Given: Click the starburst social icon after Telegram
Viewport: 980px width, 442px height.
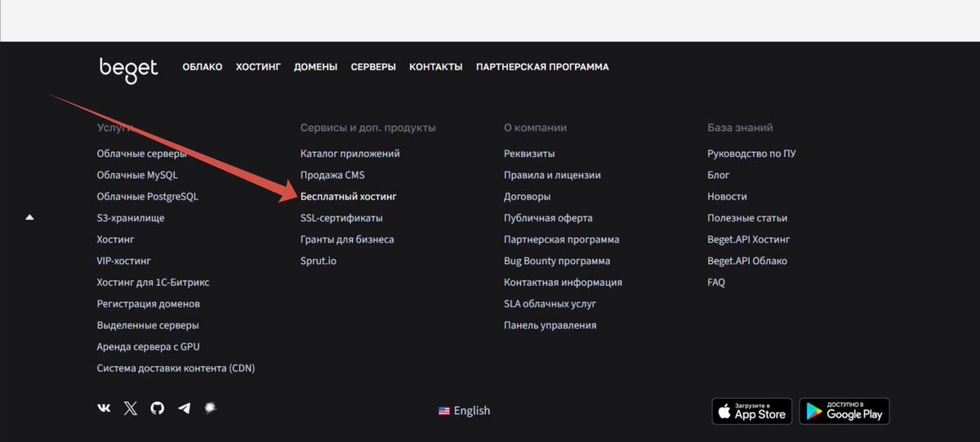Looking at the screenshot, I should tap(210, 407).
